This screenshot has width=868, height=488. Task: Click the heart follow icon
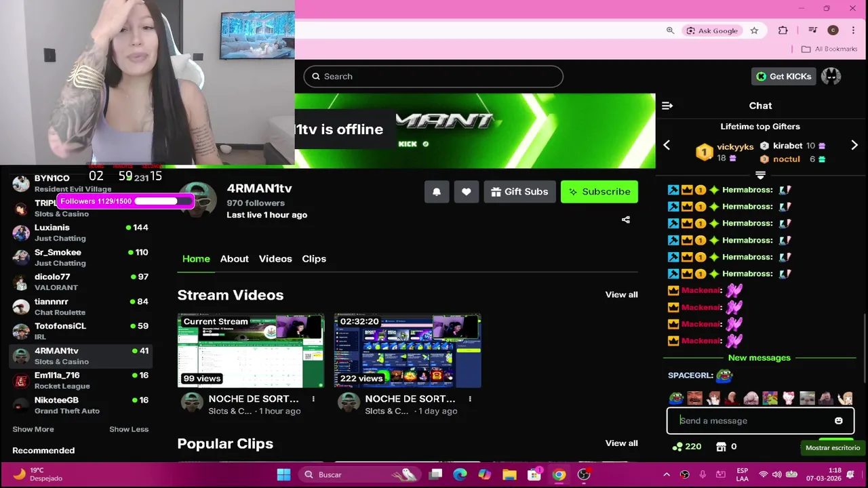tap(467, 192)
